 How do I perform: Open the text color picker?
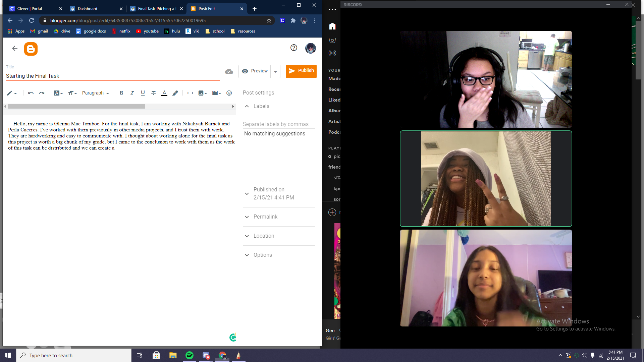coord(164,93)
